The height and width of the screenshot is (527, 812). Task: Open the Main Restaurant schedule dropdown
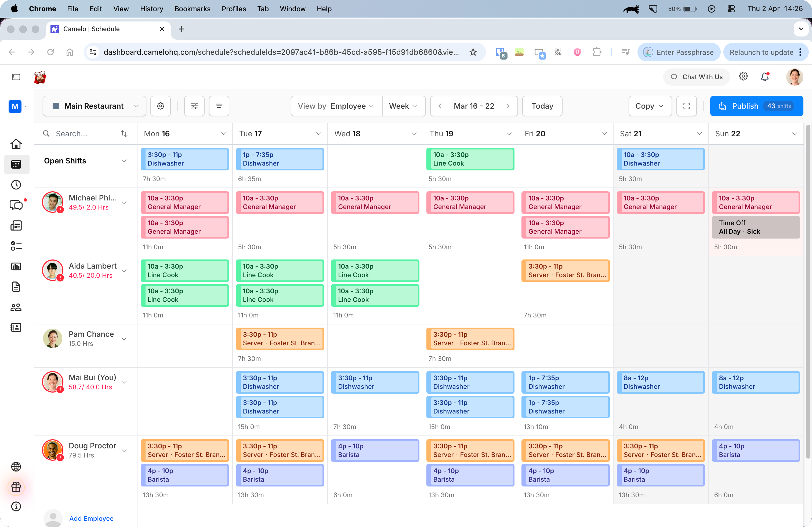tap(95, 106)
